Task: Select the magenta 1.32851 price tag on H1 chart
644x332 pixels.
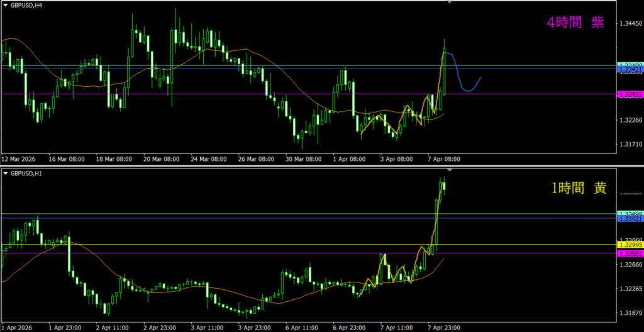Action: click(x=630, y=253)
